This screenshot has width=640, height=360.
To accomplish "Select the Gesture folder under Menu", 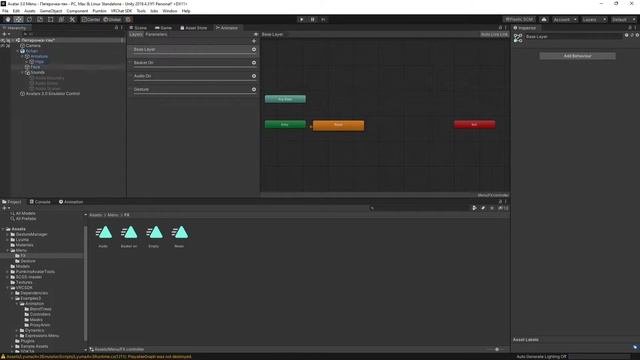I will 25,261.
